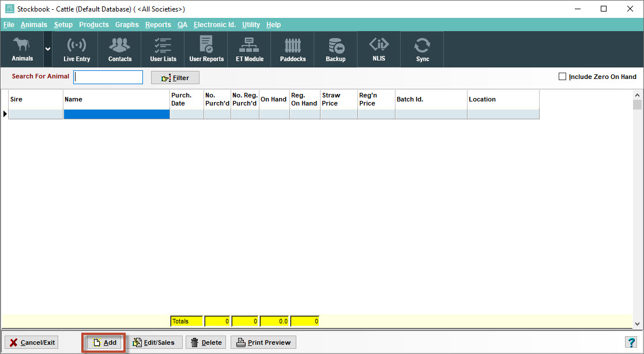This screenshot has width=644, height=354.
Task: Click the Print Preview button
Action: 263,342
